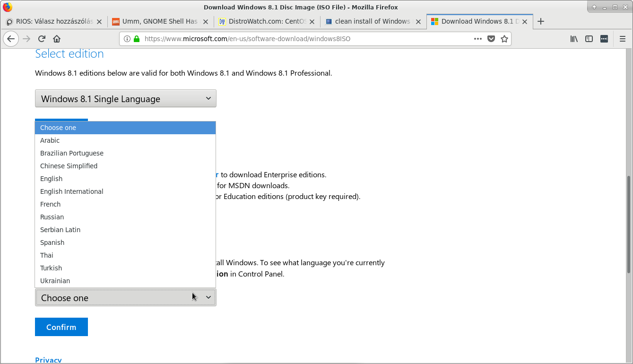Image resolution: width=633 pixels, height=364 pixels.
Task: Click the Firefox logo in title bar
Action: point(8,7)
